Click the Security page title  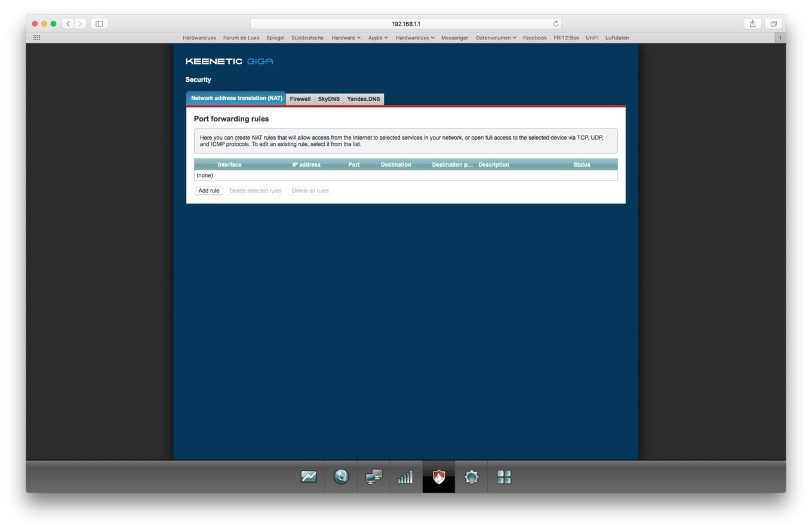coord(198,79)
